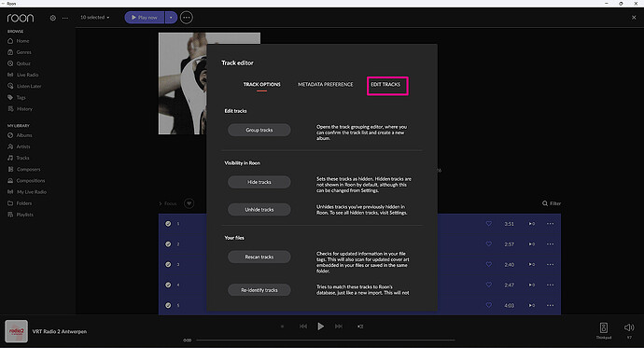
Task: Click the playback progress bar
Action: click(326, 341)
